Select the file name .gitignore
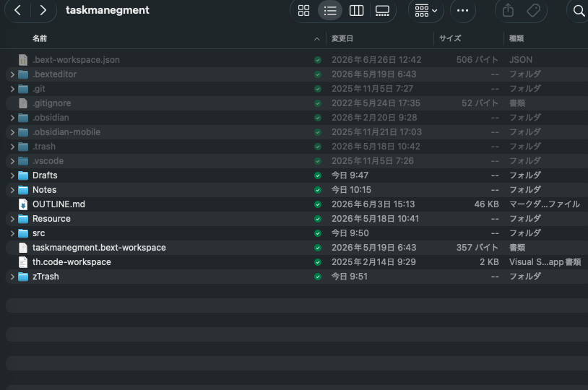This screenshot has width=588, height=390. point(52,103)
